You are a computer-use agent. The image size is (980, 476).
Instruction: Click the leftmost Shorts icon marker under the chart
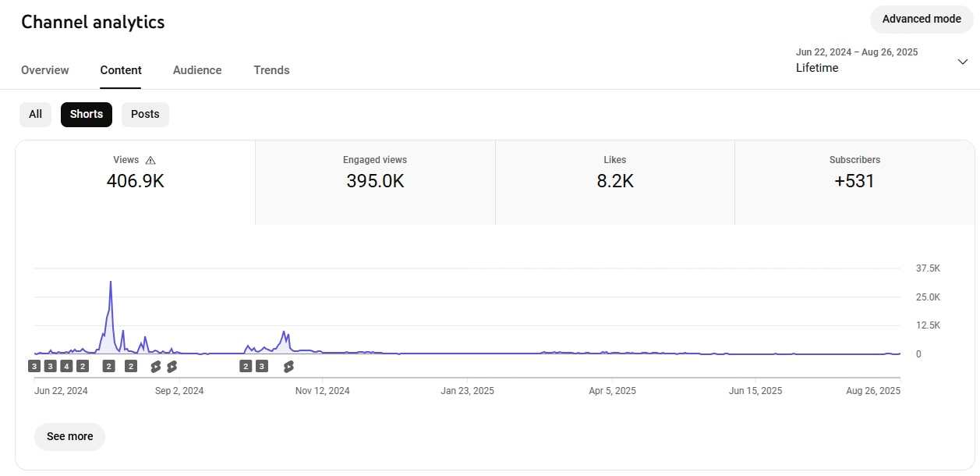(x=156, y=366)
